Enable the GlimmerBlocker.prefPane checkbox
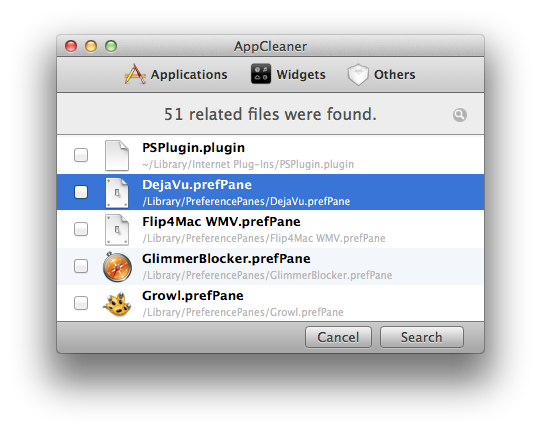Image resolution: width=541 pixels, height=432 pixels. [81, 266]
